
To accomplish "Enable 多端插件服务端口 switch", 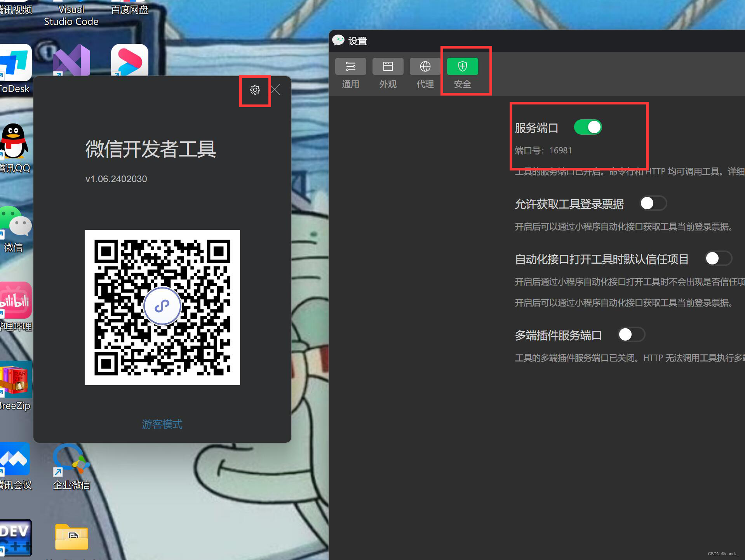I will point(632,335).
